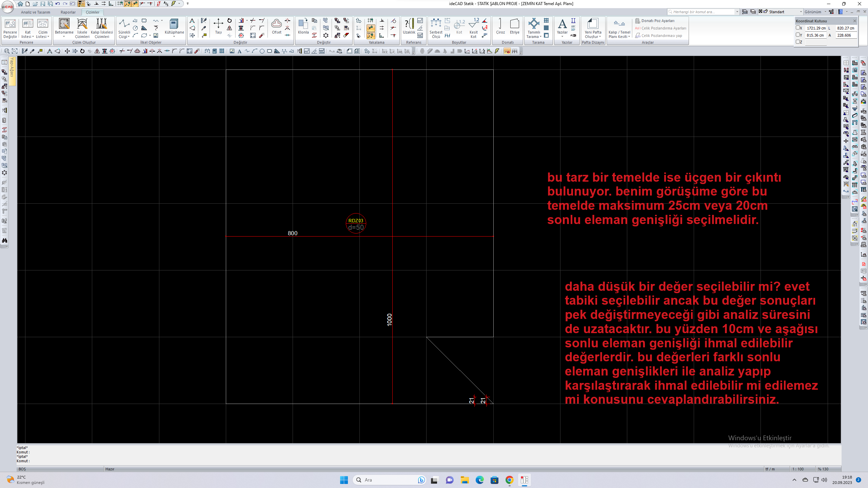Close the Koordinat Kutusu panel
Image resolution: width=868 pixels, height=488 pixels.
[854, 21]
